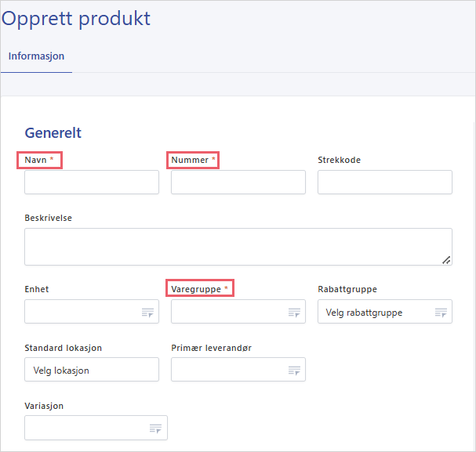Image resolution: width=476 pixels, height=452 pixels.
Task: Expand the Variasjon dropdown field
Action: pos(86,428)
